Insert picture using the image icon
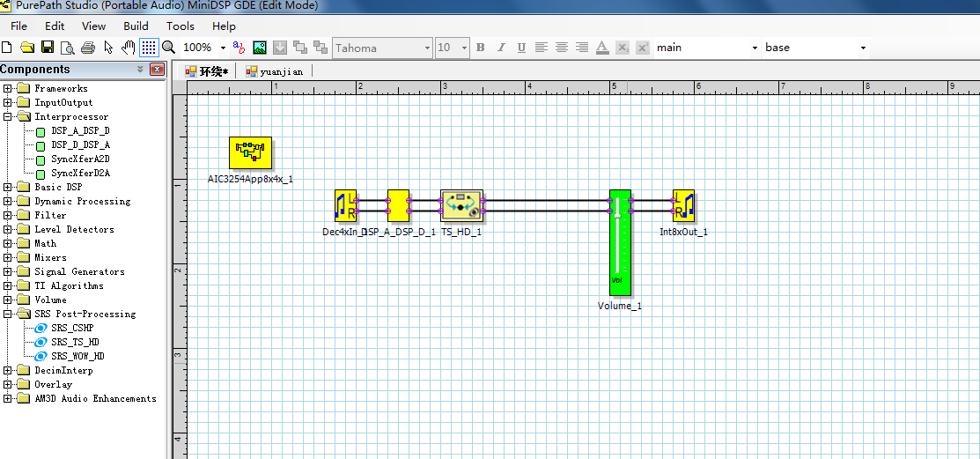This screenshot has height=459, width=980. (x=260, y=48)
